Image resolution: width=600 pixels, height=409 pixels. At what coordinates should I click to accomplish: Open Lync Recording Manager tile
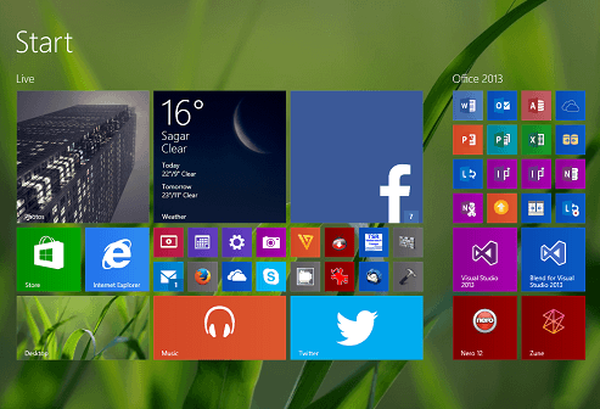tap(571, 208)
